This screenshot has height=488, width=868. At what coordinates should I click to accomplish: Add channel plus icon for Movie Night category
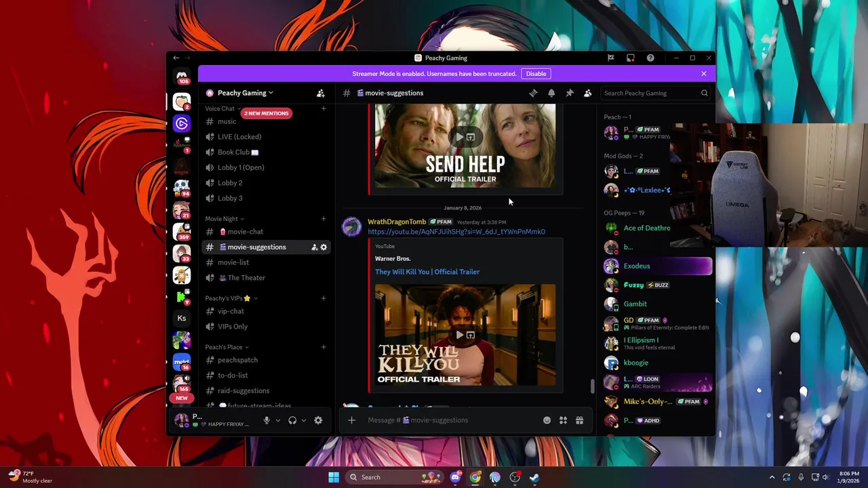coord(323,219)
